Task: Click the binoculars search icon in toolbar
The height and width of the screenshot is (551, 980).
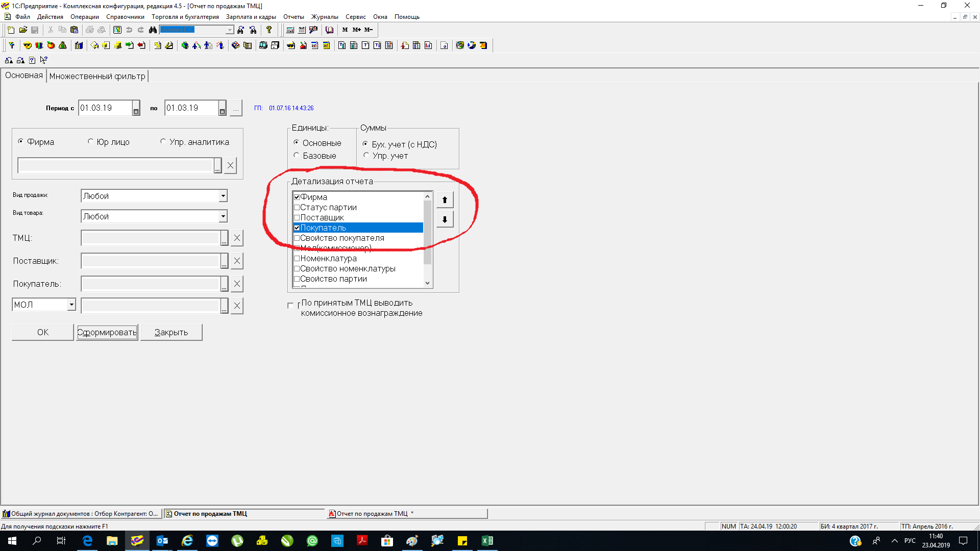Action: pos(153,30)
